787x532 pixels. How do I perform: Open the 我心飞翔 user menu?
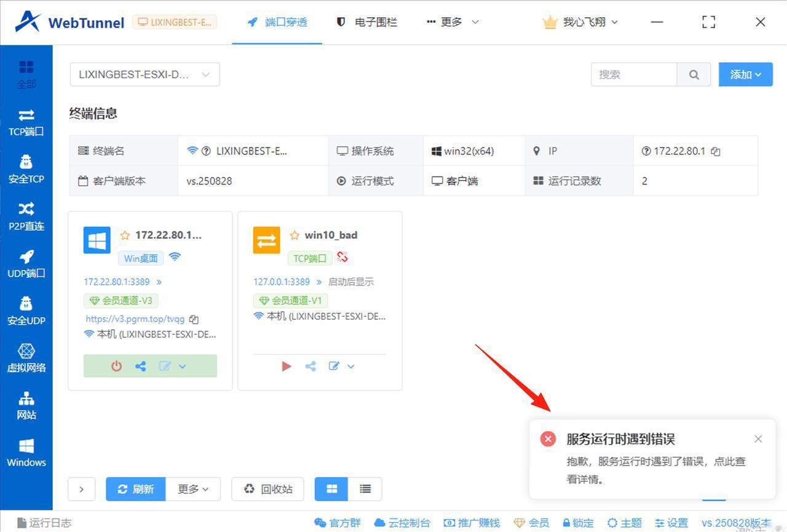(x=580, y=22)
